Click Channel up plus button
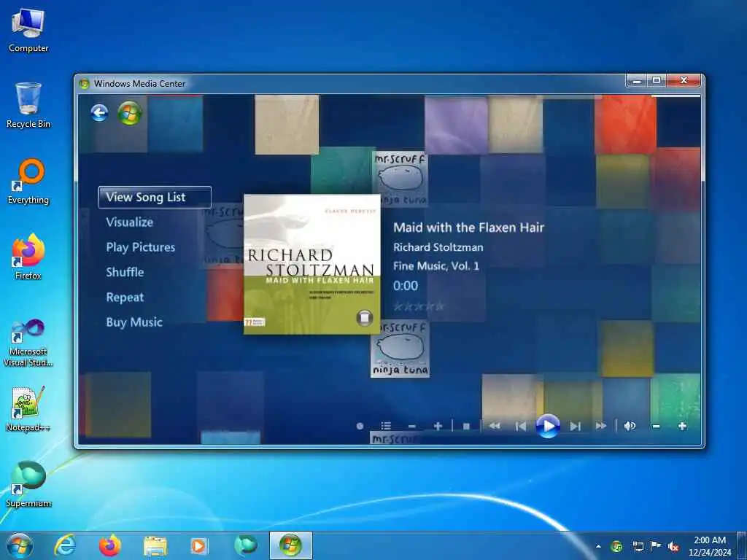The width and height of the screenshot is (747, 560). click(438, 426)
